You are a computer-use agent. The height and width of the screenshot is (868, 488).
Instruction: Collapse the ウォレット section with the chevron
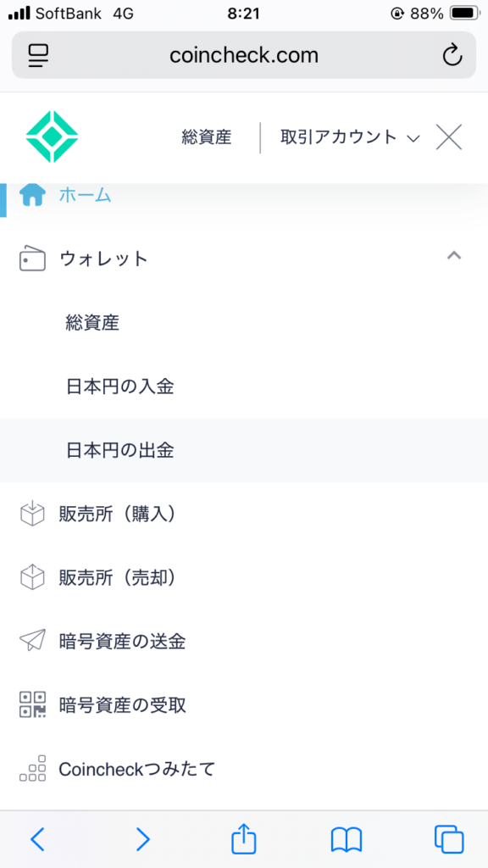(x=454, y=255)
